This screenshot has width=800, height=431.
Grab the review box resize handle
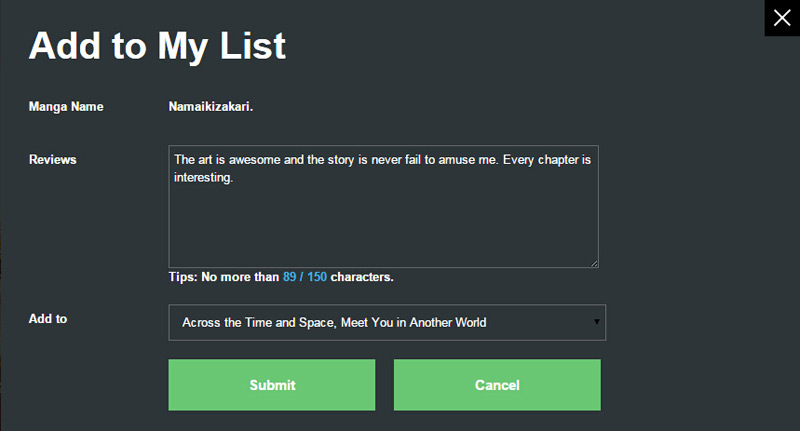594,263
